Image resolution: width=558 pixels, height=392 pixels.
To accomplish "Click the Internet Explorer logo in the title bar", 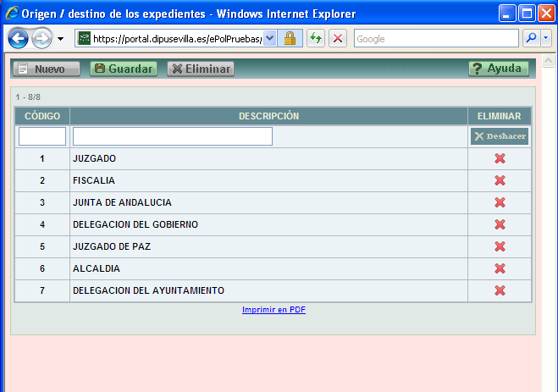I will point(12,14).
